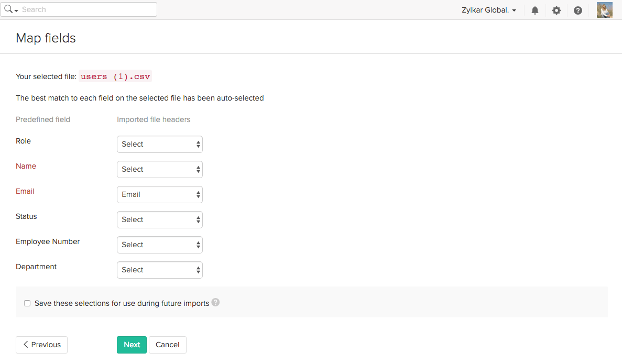Cancel the field mapping process
Screen dimensions: 622x364
[167, 345]
